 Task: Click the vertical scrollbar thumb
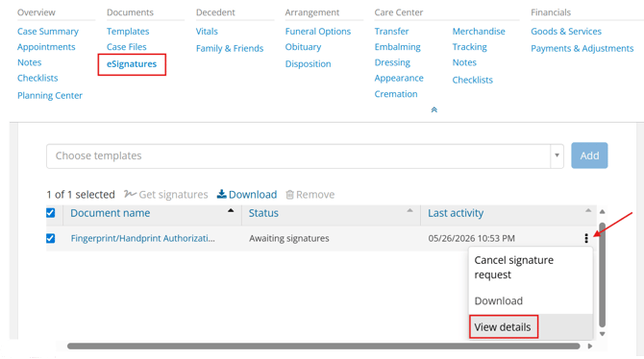[x=602, y=275]
